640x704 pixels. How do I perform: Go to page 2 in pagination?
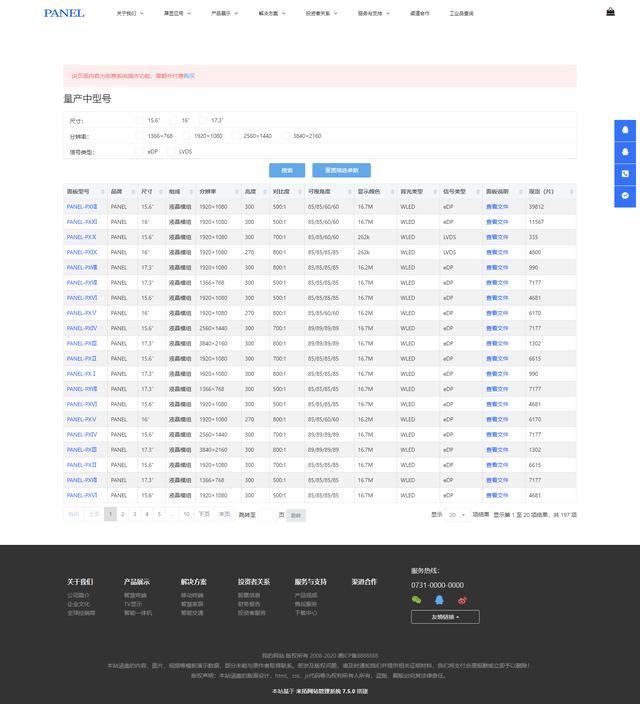click(x=123, y=514)
